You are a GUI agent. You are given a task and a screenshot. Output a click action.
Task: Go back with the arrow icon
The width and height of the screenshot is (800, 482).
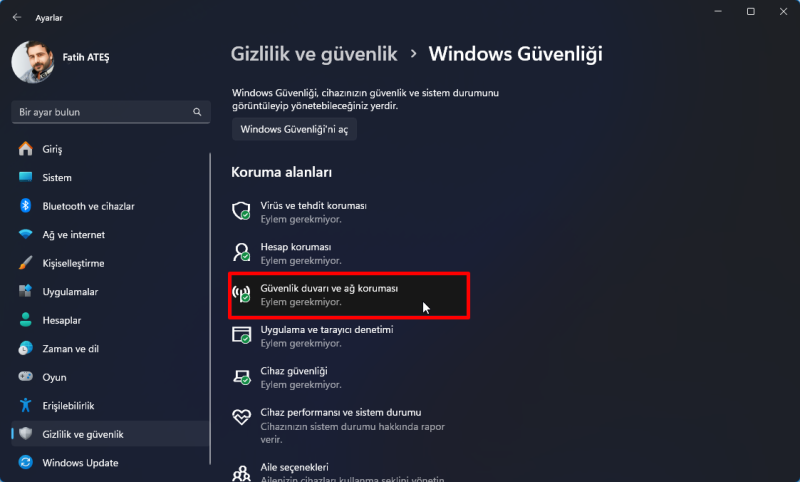pyautogui.click(x=17, y=17)
